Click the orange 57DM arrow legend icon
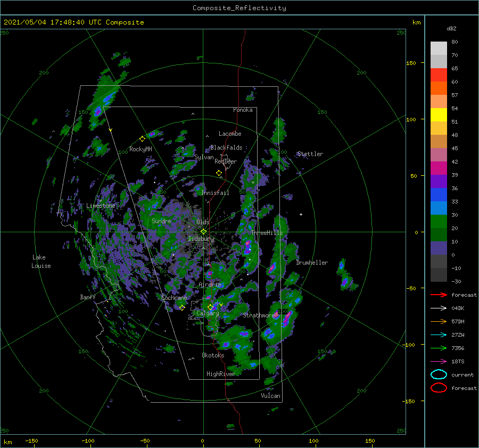479x448 pixels. pos(439,321)
